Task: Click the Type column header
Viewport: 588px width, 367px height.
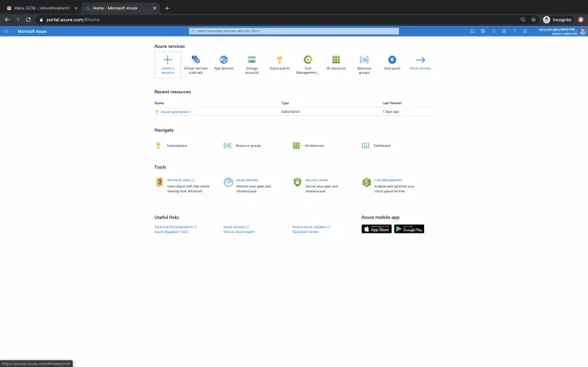Action: 285,103
